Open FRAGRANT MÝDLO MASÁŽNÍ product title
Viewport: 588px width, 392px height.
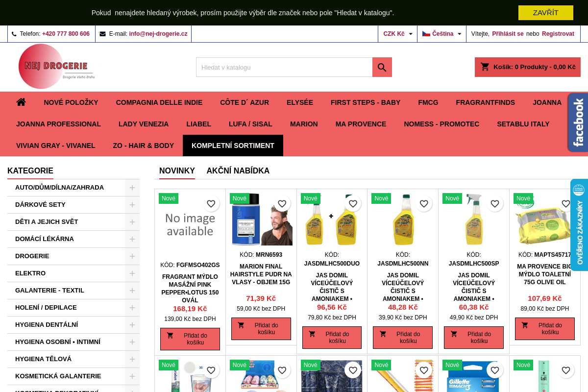[190, 289]
